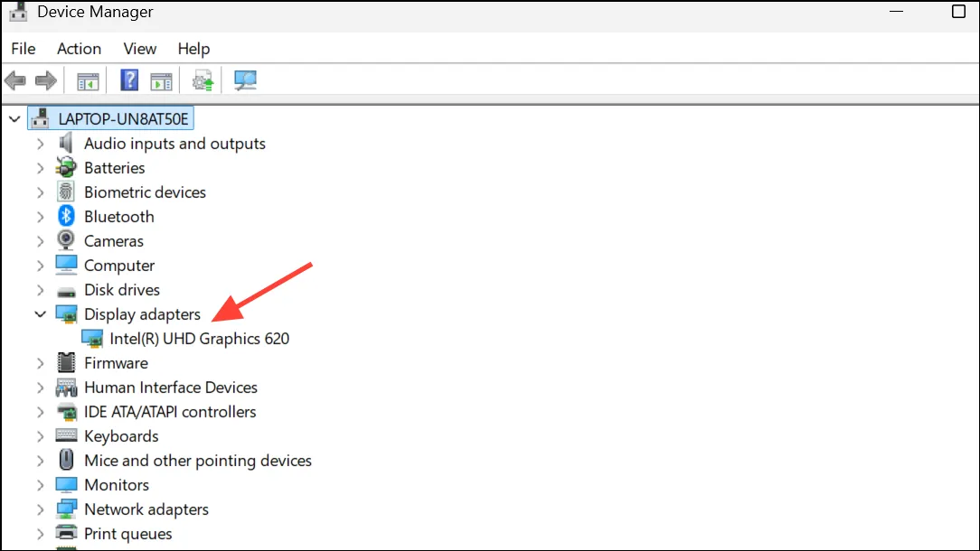Image resolution: width=980 pixels, height=551 pixels.
Task: Click the Network adapters icon
Action: (x=66, y=509)
